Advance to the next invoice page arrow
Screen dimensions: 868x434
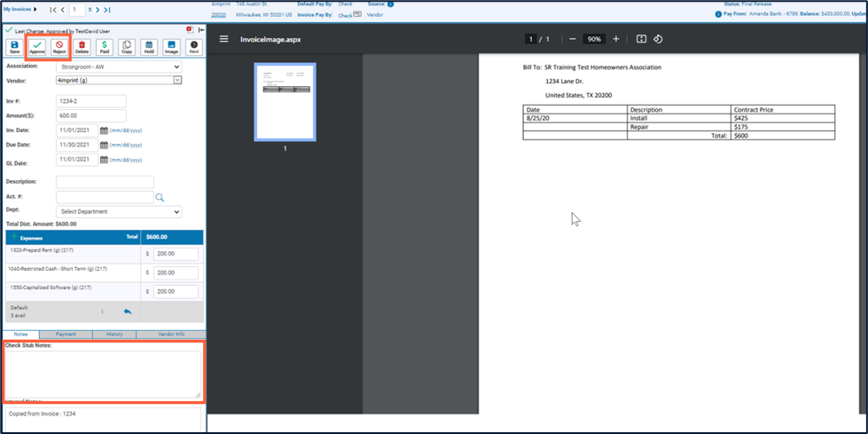[x=98, y=10]
